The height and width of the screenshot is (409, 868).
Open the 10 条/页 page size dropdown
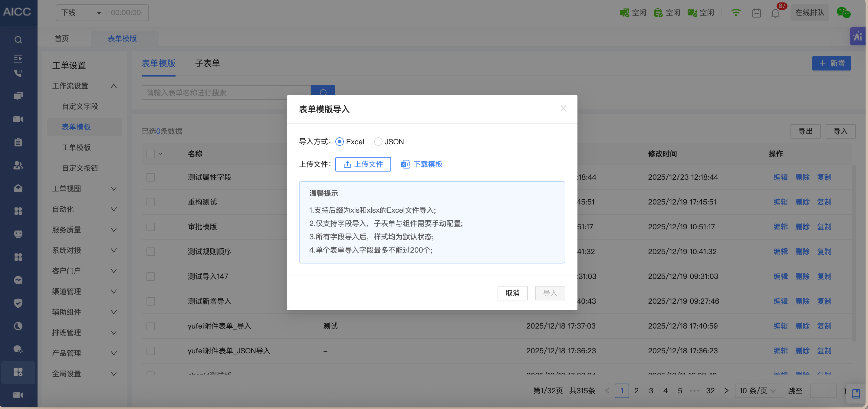pyautogui.click(x=758, y=391)
